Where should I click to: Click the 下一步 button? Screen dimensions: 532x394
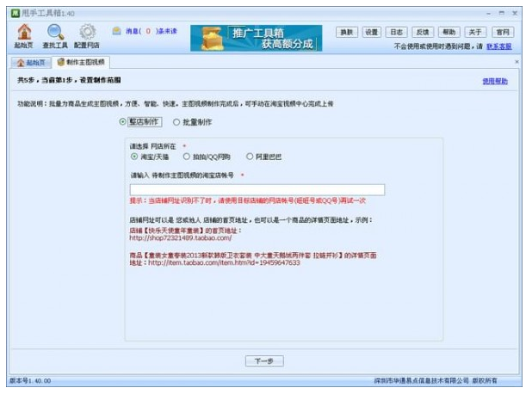click(x=264, y=361)
